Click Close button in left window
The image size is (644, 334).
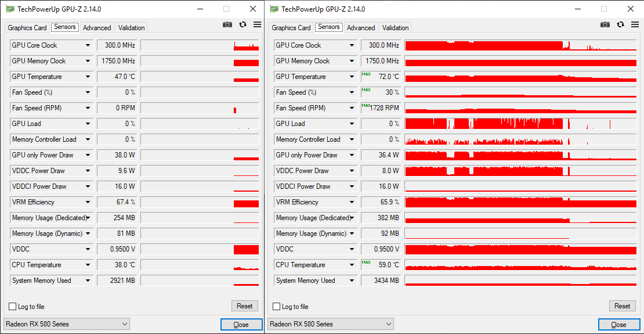click(241, 325)
